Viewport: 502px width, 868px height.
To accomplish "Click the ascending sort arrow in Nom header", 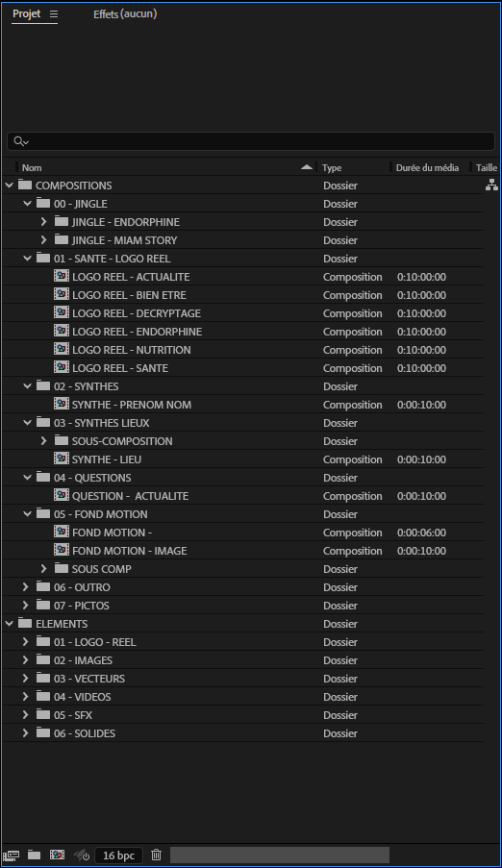I will point(307,167).
